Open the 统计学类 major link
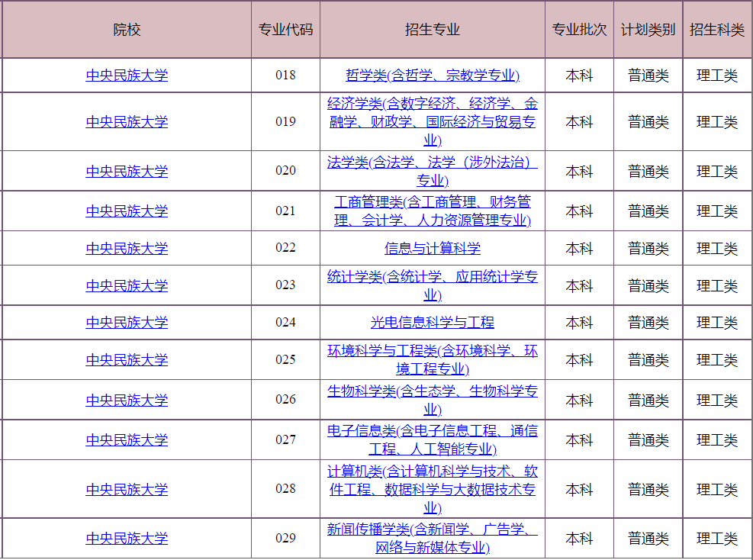 (433, 286)
